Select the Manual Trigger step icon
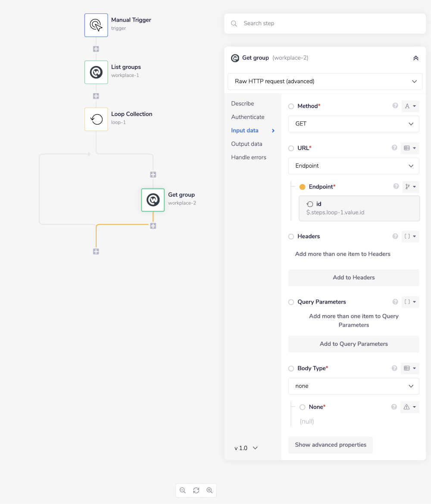 pos(96,25)
